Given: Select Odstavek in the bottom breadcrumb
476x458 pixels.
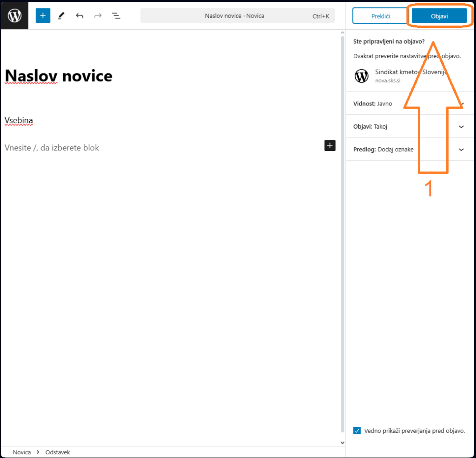Looking at the screenshot, I should tap(58, 452).
